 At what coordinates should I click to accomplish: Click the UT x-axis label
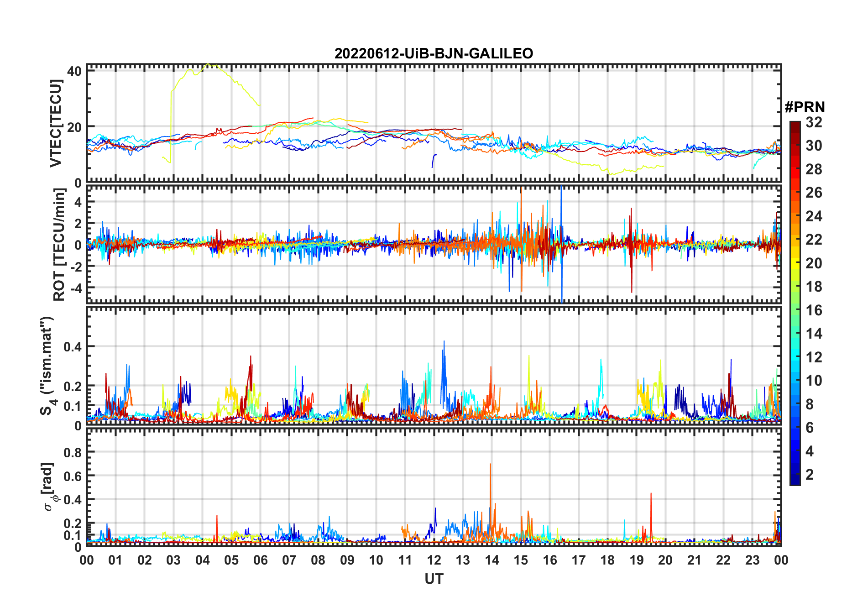434,579
